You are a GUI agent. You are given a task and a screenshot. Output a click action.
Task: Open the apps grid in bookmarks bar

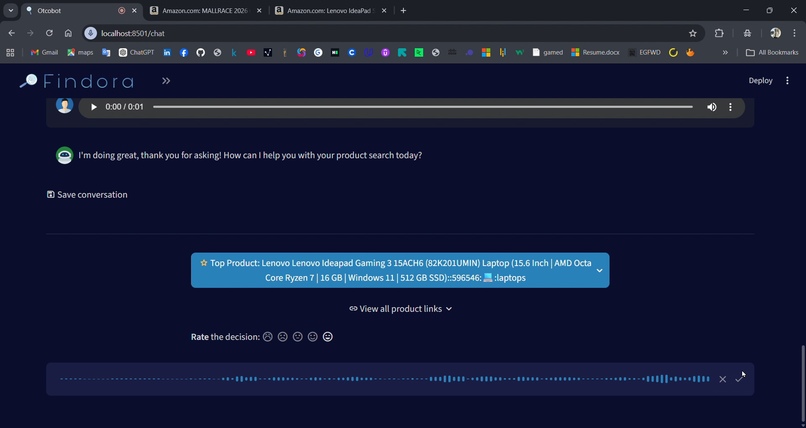[x=10, y=52]
